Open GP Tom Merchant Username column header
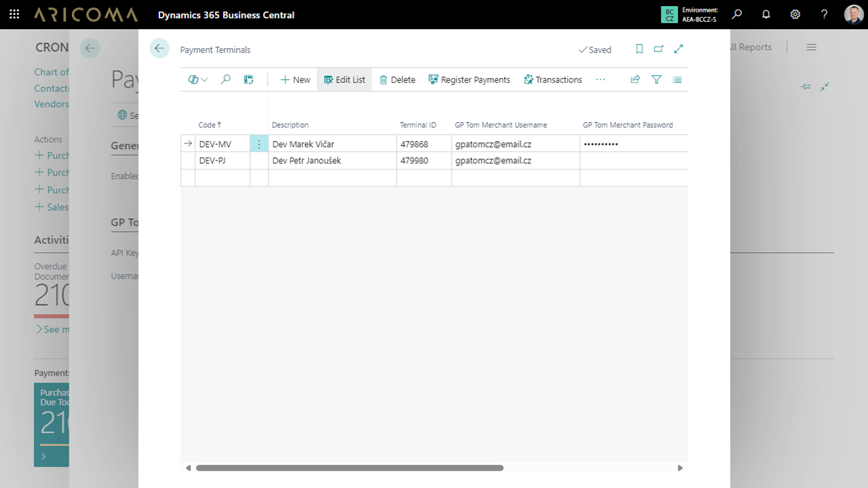Image resolution: width=868 pixels, height=488 pixels. pos(500,125)
